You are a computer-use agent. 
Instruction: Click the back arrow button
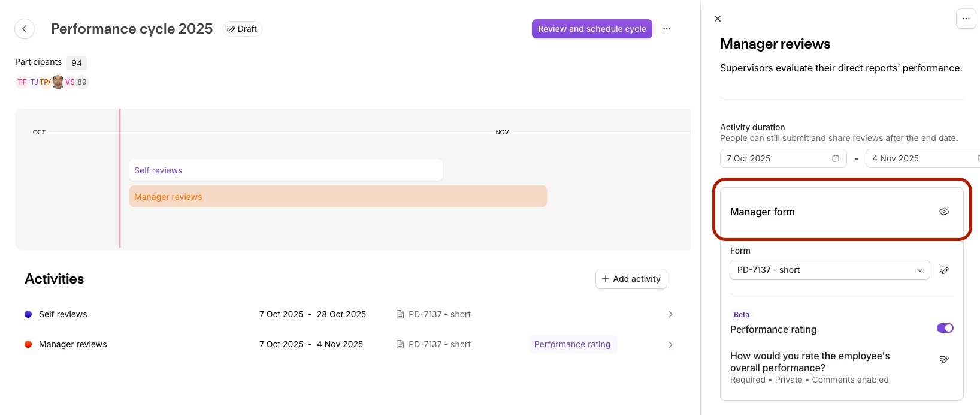point(25,29)
